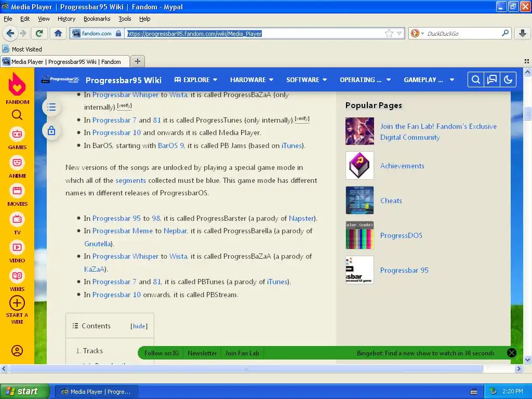Expand the OPERATING ... dropdown menu
Screen dimensions: 532x399
[x=365, y=79]
